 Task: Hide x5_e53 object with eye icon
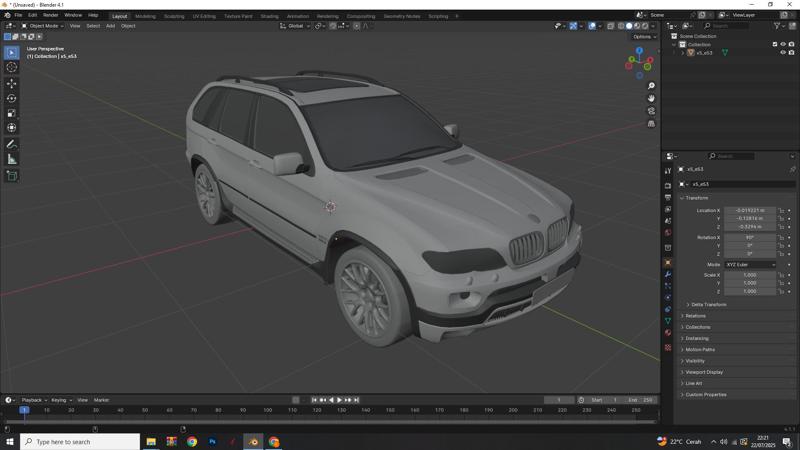(783, 53)
